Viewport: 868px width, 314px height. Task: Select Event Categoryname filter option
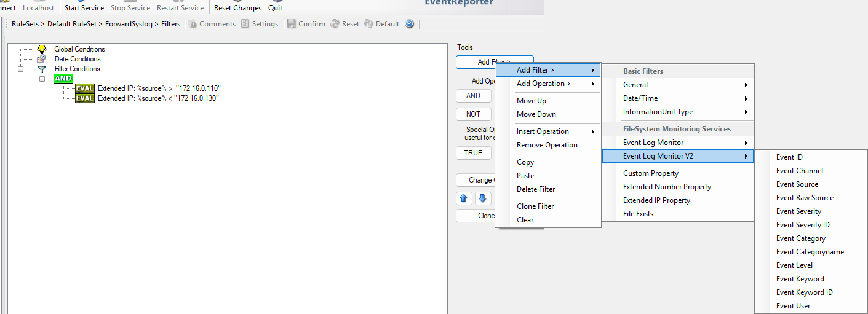point(811,252)
